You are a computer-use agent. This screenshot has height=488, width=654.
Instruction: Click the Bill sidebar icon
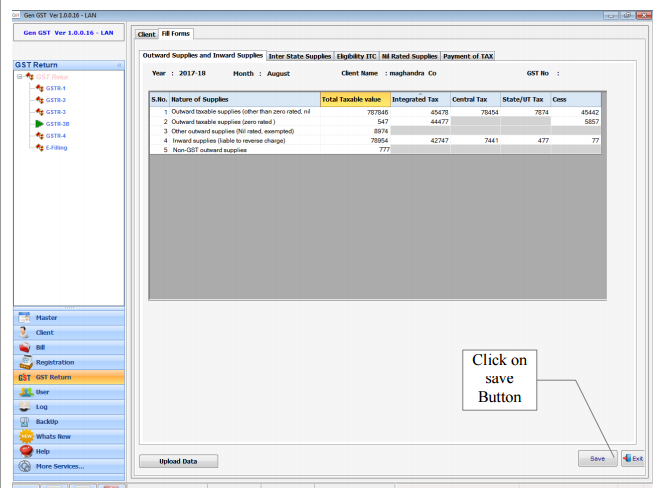25,347
